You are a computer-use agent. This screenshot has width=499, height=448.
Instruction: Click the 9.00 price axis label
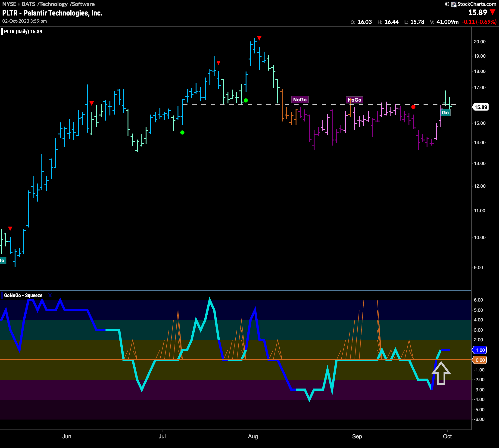pos(478,268)
